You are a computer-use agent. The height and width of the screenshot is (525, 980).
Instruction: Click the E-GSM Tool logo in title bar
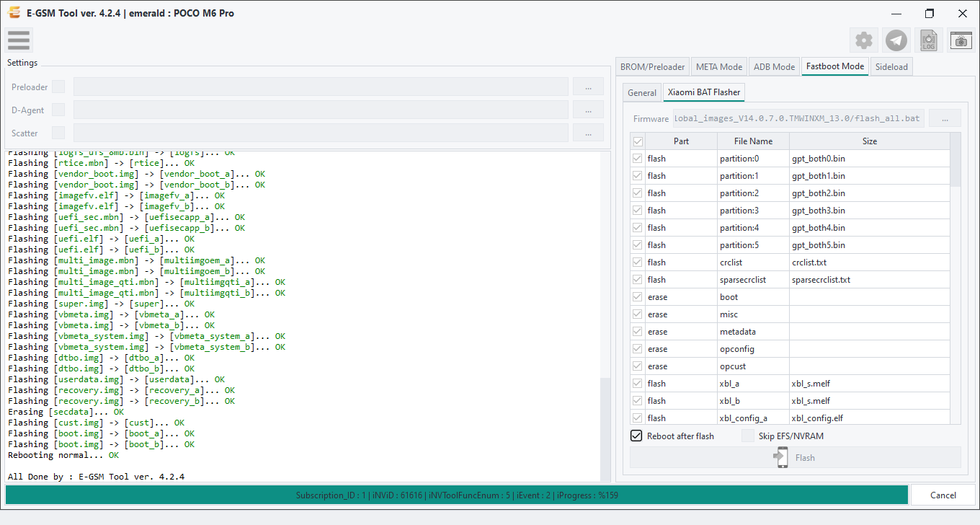coord(14,13)
